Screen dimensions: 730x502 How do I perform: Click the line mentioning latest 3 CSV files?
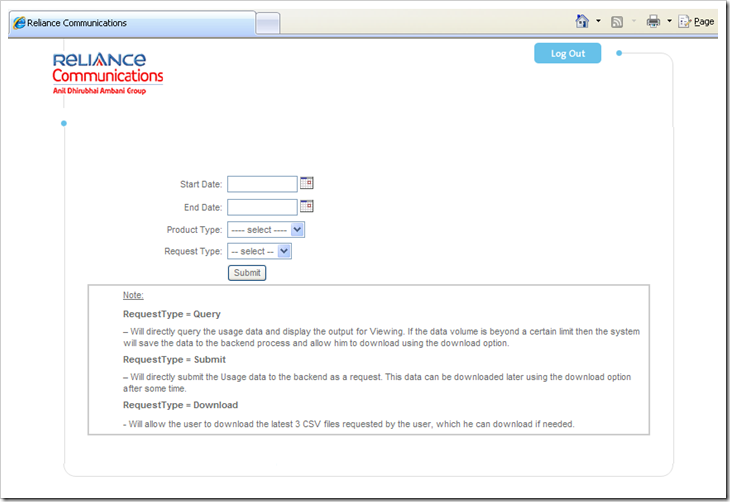pos(349,424)
